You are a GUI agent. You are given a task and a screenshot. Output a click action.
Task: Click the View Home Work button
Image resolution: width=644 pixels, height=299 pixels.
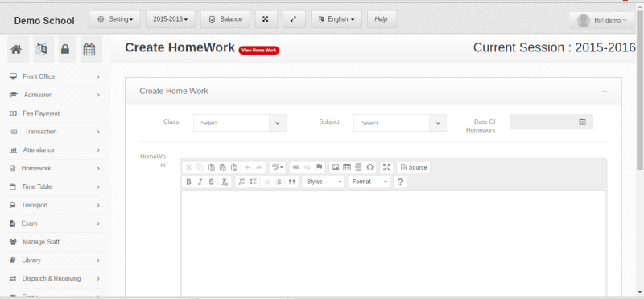click(x=258, y=50)
